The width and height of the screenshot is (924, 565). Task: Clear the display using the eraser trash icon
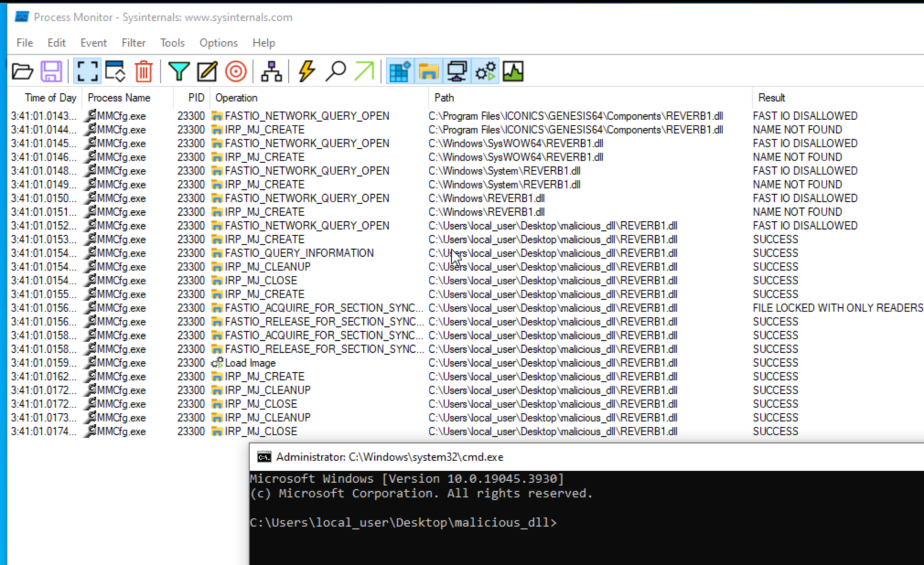(x=143, y=70)
